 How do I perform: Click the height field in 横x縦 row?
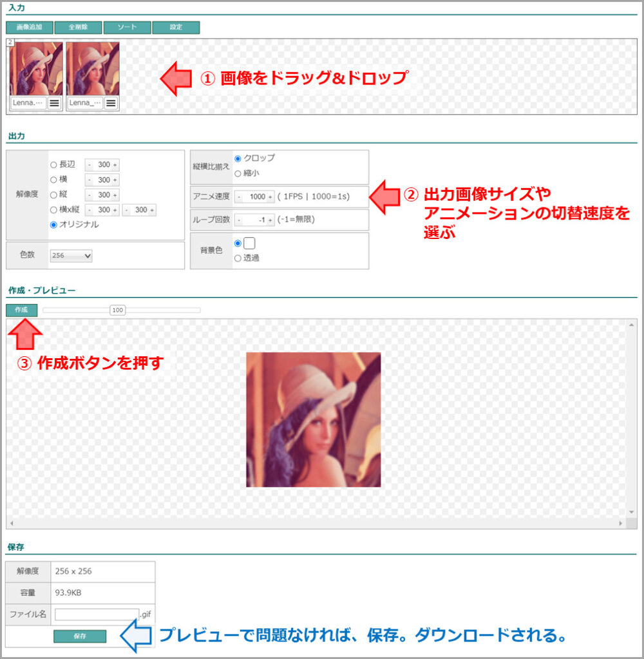140,210
